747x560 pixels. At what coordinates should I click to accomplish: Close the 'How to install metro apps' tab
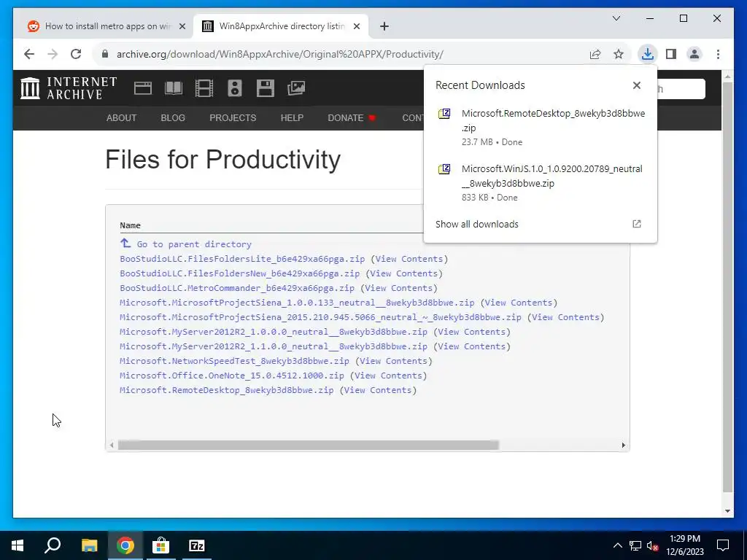tap(182, 27)
